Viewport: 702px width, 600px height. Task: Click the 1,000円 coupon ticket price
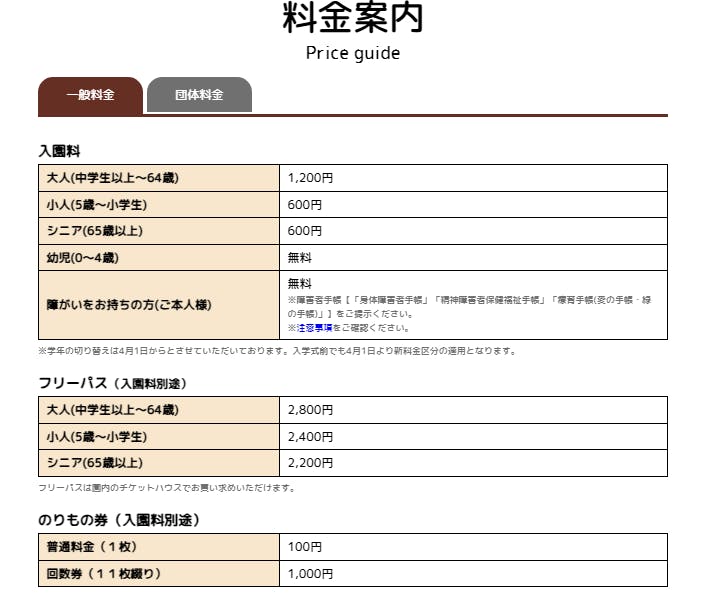click(309, 574)
